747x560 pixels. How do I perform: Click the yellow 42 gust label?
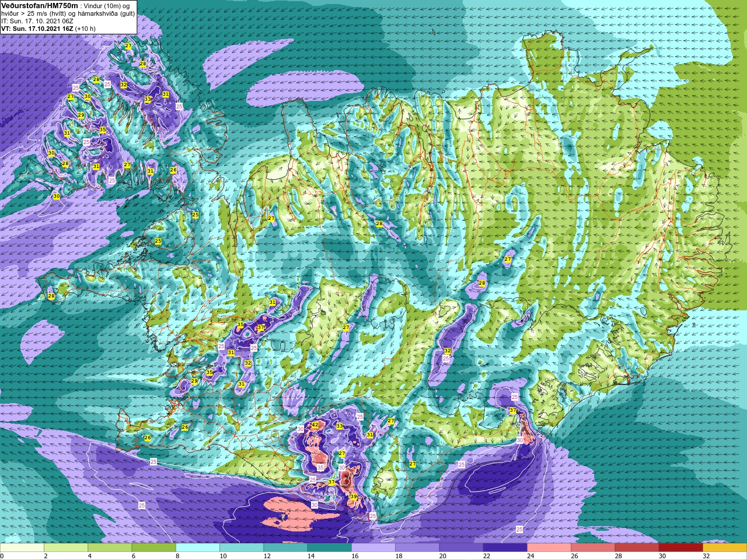coord(315,425)
